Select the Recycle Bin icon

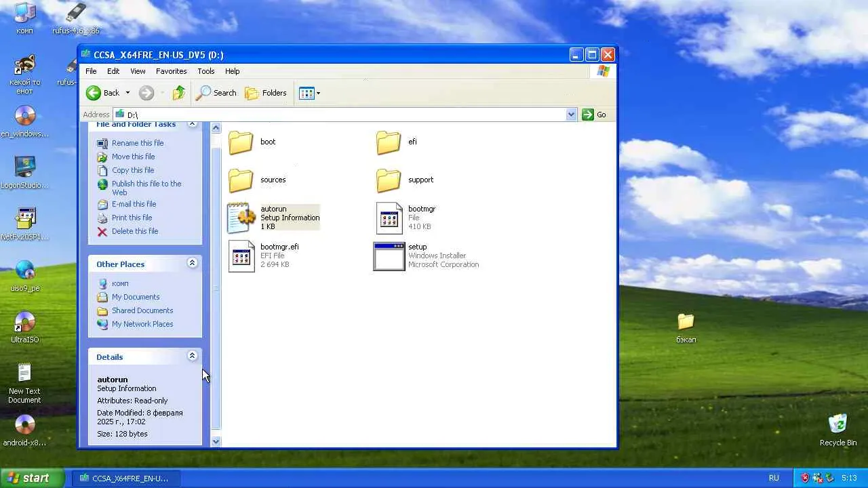coord(838,430)
